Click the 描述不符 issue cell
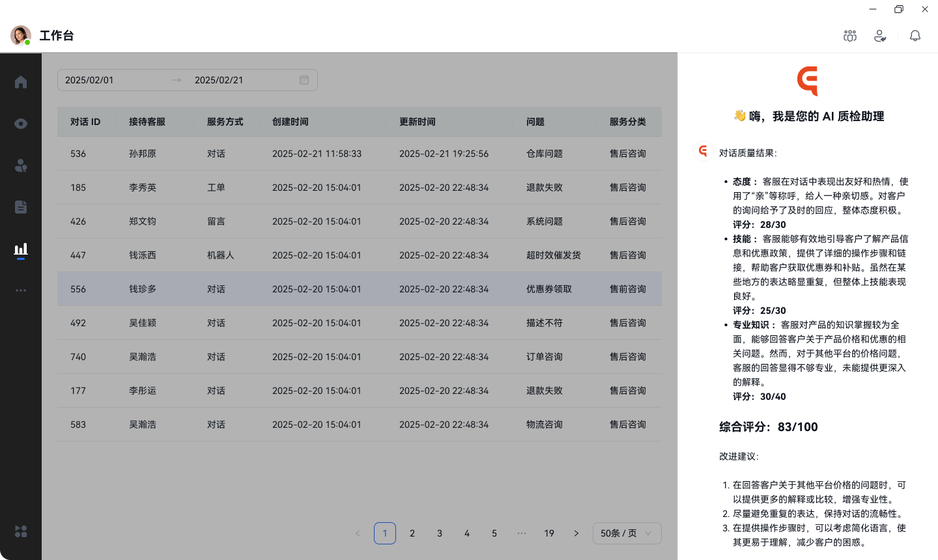 (545, 323)
